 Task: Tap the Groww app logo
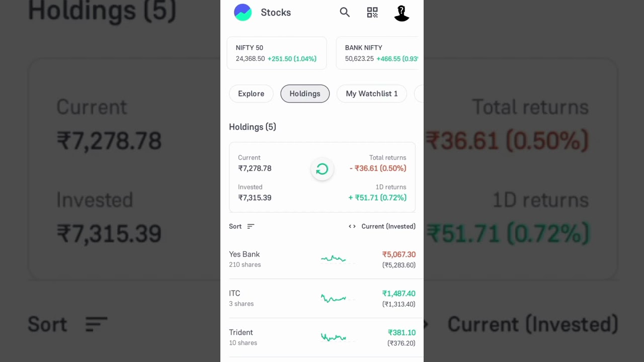(243, 13)
